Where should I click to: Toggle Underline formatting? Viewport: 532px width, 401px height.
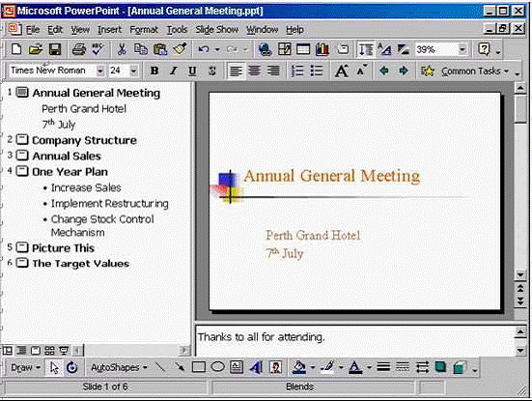coord(192,71)
